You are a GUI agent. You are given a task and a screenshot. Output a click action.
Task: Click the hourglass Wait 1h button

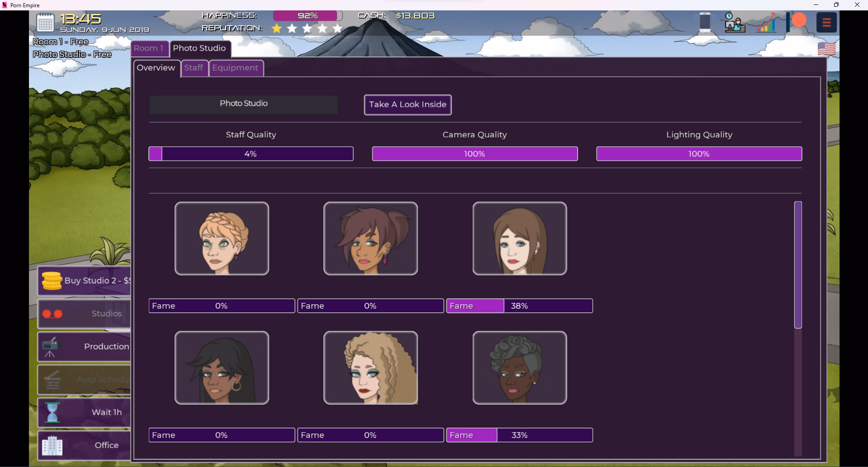click(x=84, y=412)
